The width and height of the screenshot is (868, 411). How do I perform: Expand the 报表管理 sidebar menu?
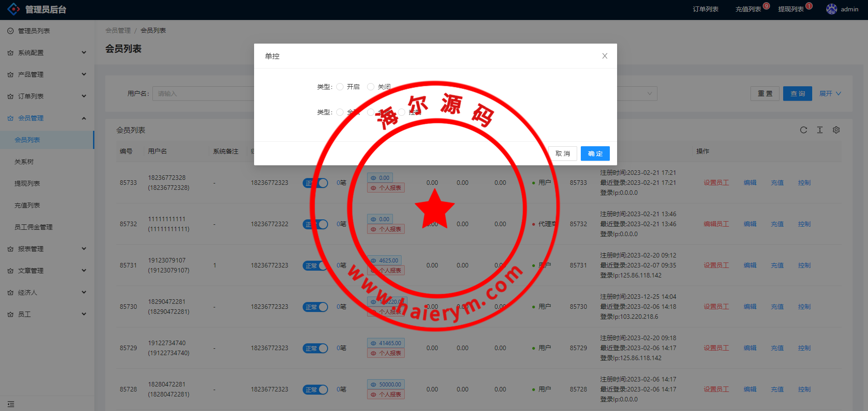pos(32,248)
